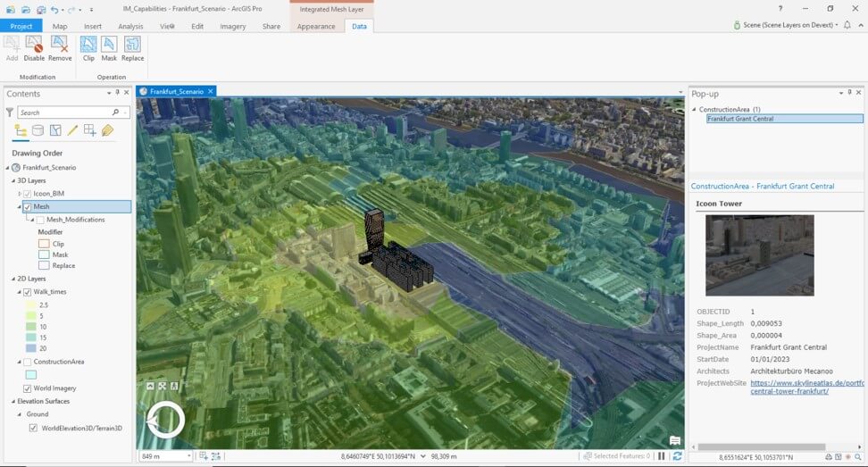Click the Icoon Tower thumbnail image
This screenshot has width=868, height=467.
pyautogui.click(x=759, y=255)
